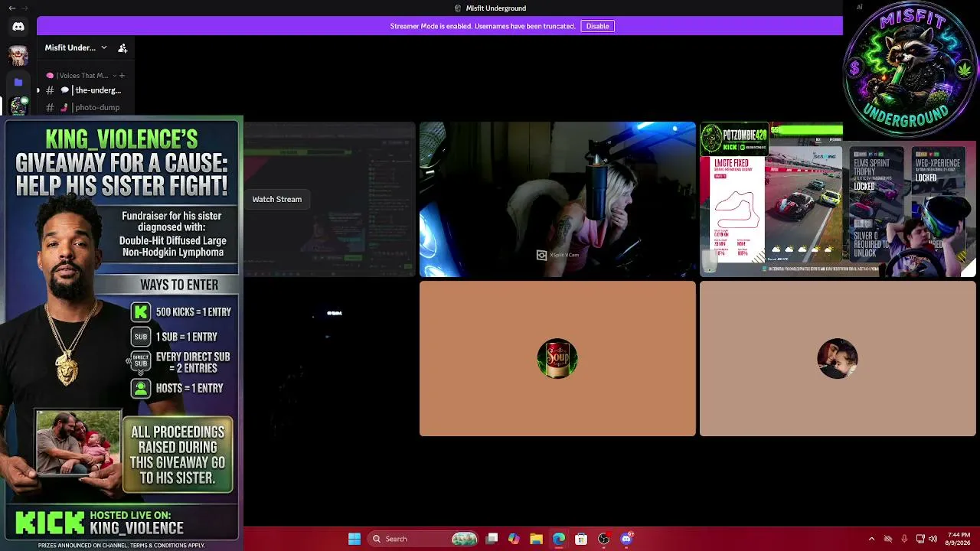
Task: Switch to Microsoft Edge on taskbar
Action: (x=559, y=539)
